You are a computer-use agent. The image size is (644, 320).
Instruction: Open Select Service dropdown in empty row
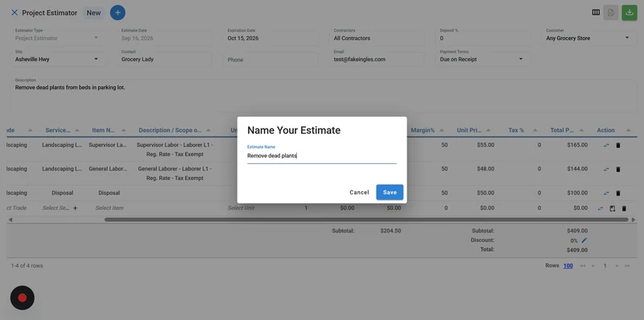tap(56, 208)
